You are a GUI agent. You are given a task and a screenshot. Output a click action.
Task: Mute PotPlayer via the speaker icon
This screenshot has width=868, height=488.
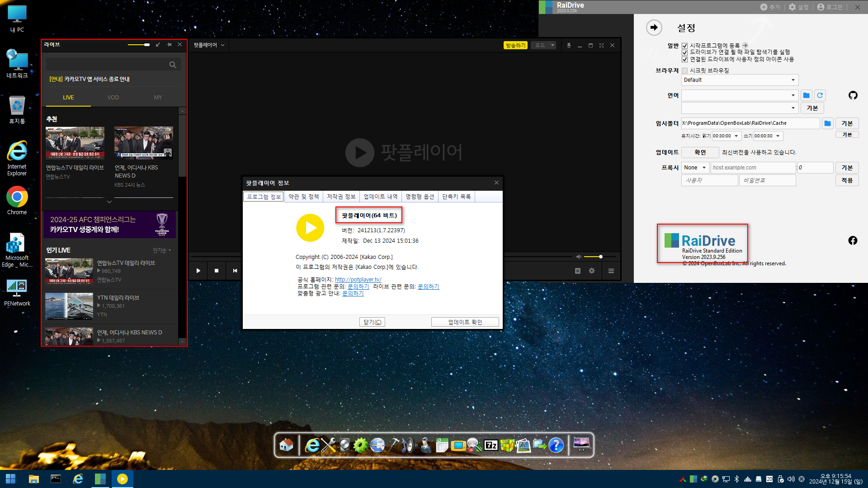click(579, 257)
